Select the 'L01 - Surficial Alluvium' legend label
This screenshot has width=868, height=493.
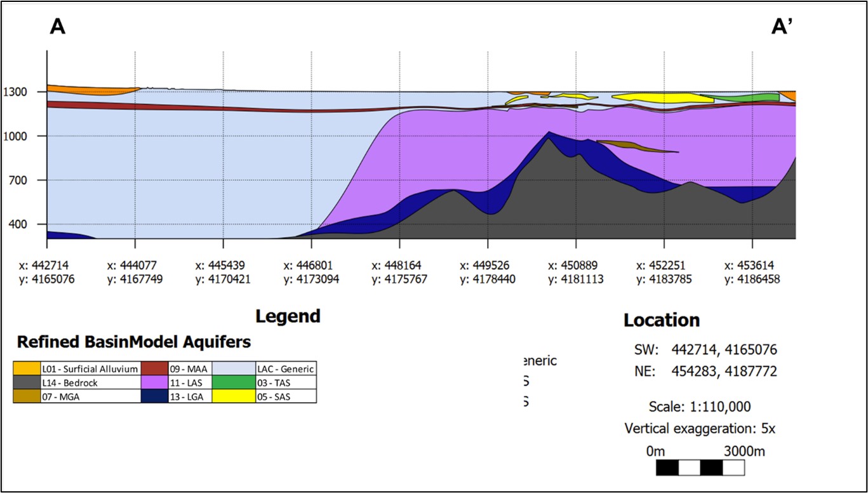(89, 368)
